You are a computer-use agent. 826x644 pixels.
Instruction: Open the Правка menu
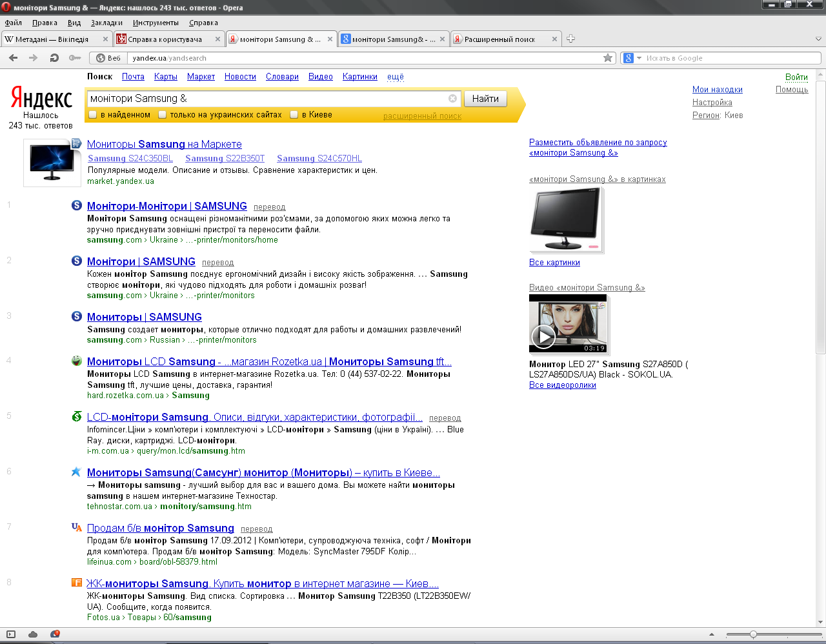pyautogui.click(x=45, y=23)
